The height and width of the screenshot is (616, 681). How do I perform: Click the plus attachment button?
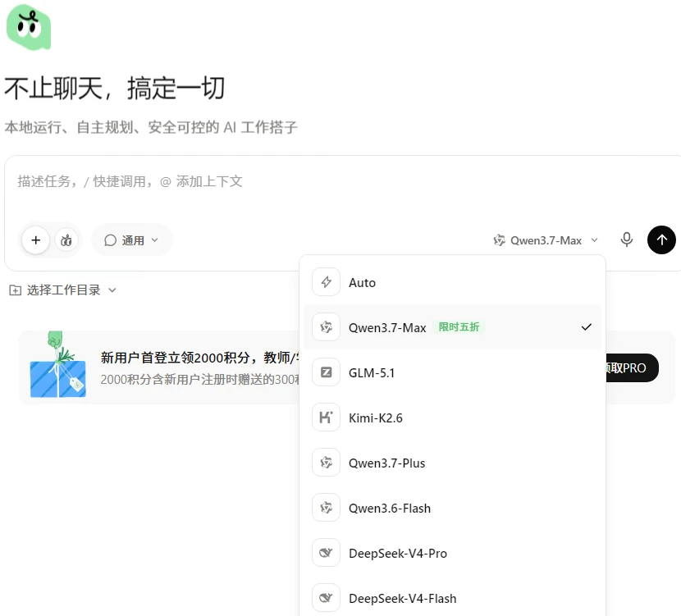click(36, 240)
